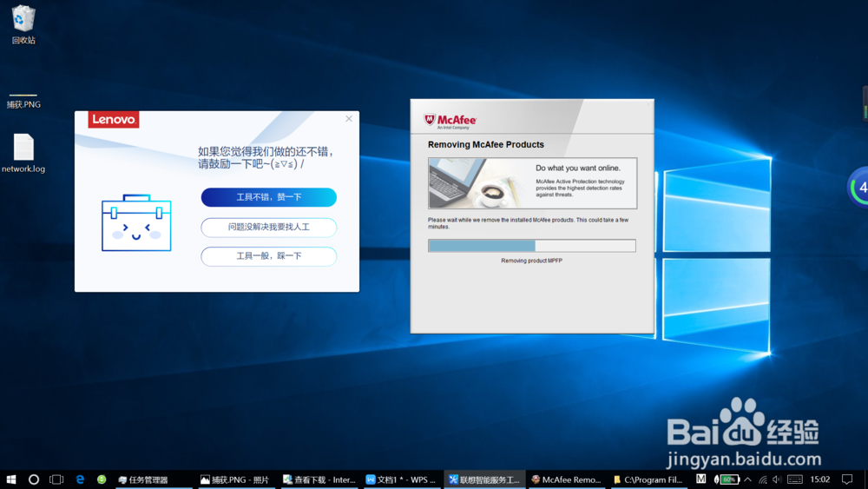This screenshot has width=868, height=489.
Task: Click the floating circular widget at right edge
Action: [x=858, y=188]
